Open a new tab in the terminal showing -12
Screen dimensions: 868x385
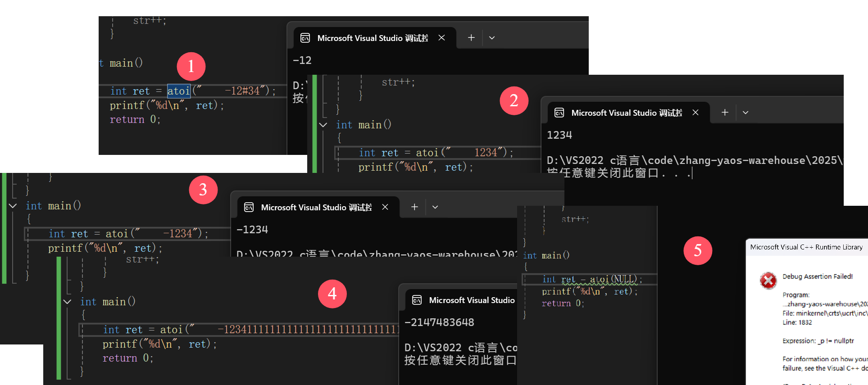point(471,38)
